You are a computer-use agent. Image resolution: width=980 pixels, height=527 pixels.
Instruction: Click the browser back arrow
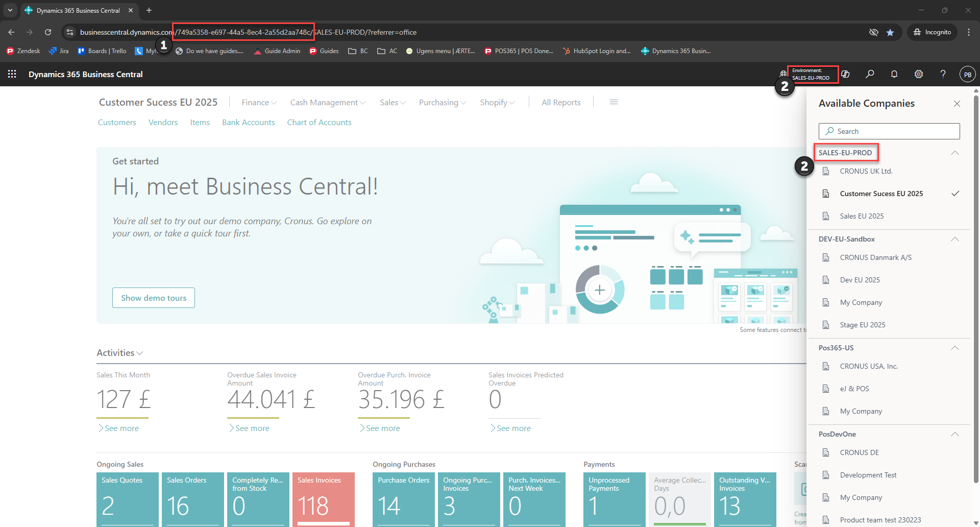tap(11, 32)
